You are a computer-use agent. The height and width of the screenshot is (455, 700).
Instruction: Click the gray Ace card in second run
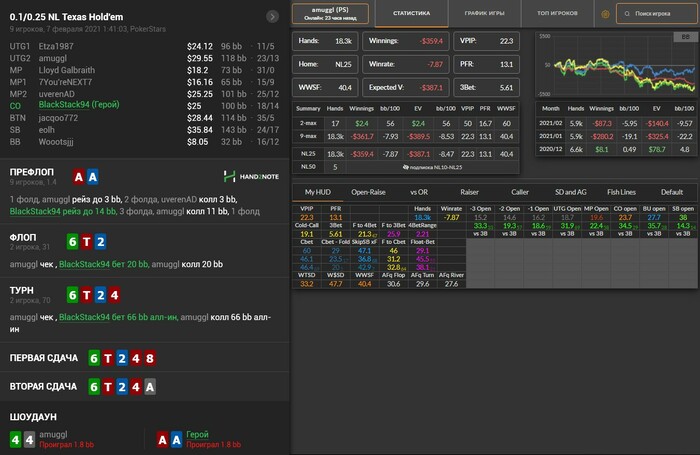[150, 387]
